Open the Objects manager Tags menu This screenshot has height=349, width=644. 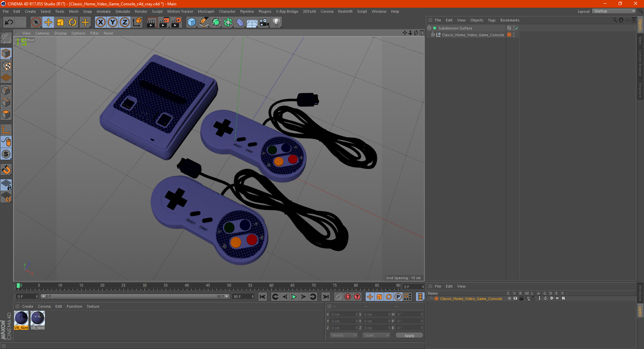(492, 20)
